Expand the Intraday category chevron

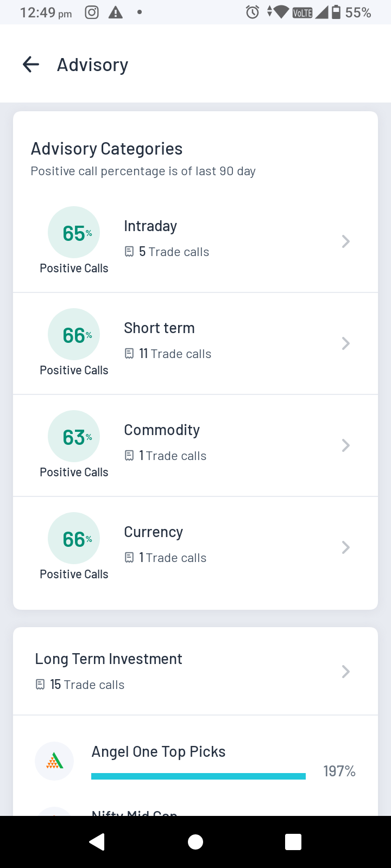click(x=345, y=241)
